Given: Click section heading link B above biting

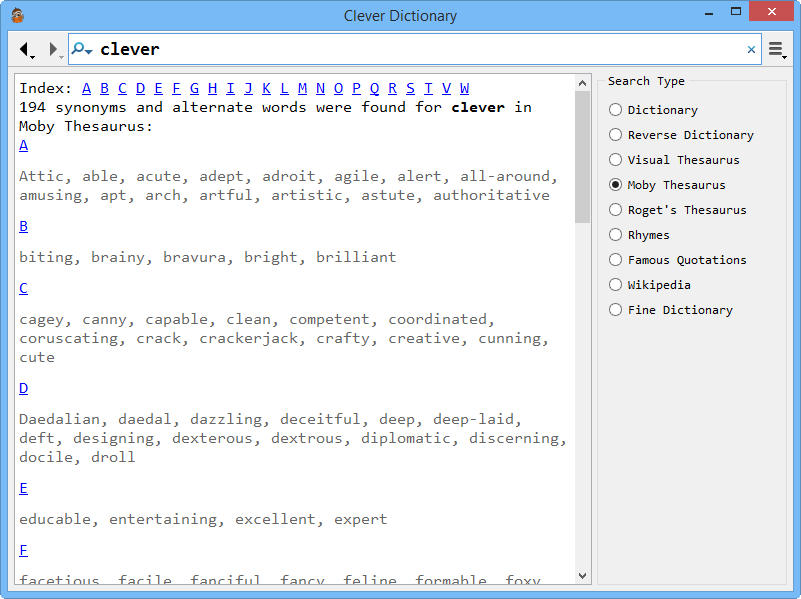Looking at the screenshot, I should click(x=23, y=226).
